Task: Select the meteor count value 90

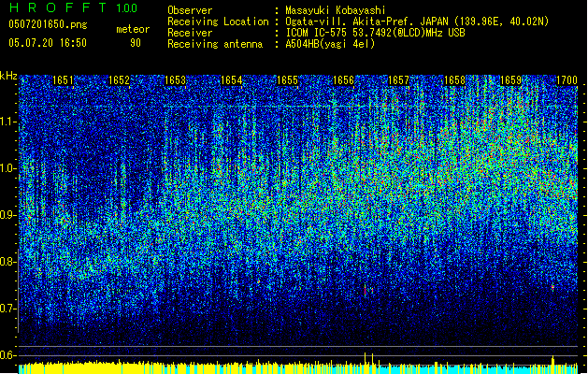Action: pyautogui.click(x=136, y=43)
